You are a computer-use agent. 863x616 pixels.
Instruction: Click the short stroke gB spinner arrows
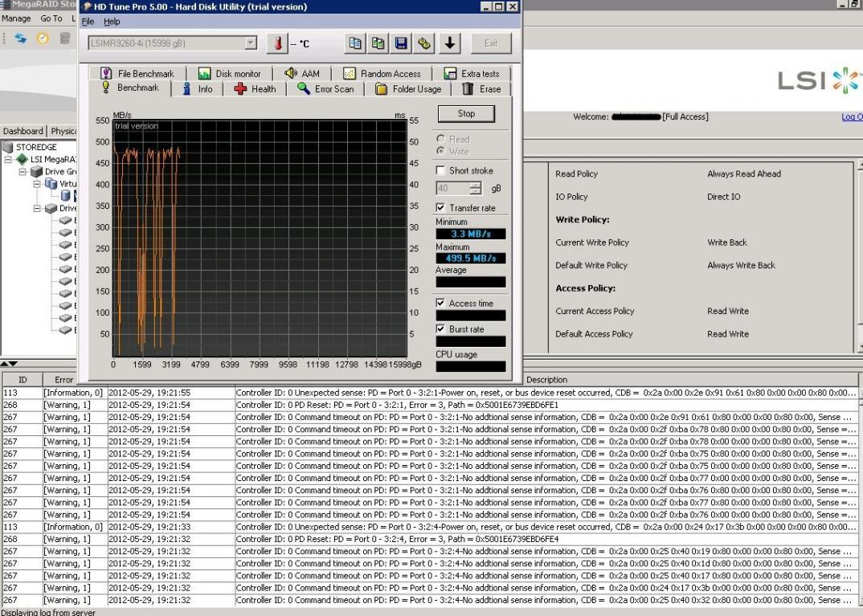click(476, 188)
